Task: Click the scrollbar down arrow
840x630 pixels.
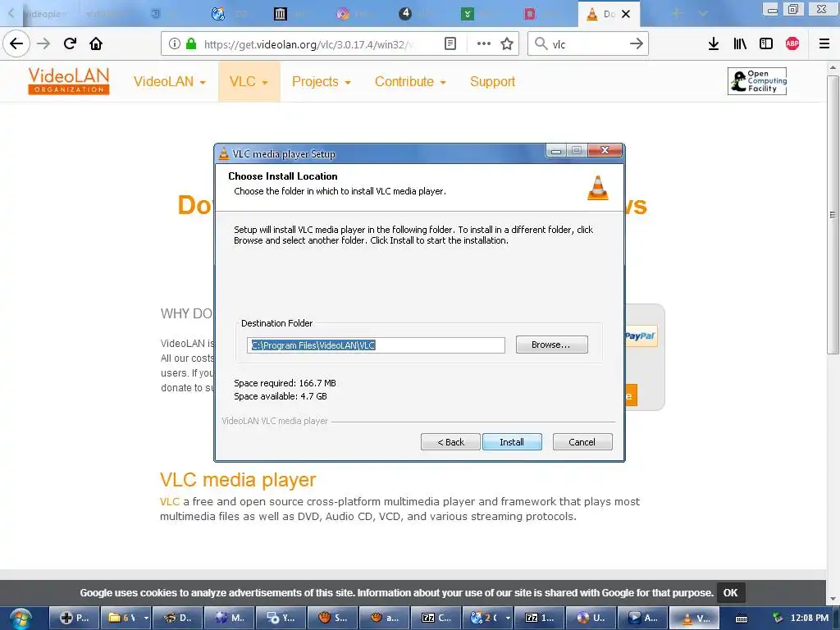Action: [x=833, y=599]
